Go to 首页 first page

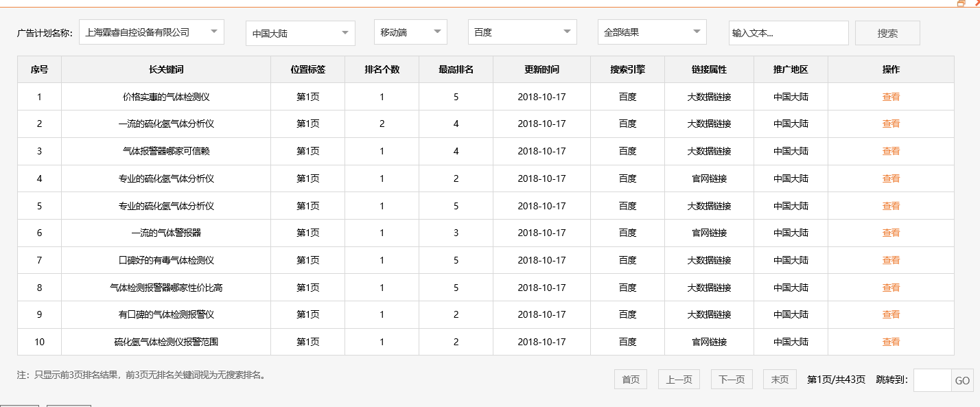click(x=630, y=378)
